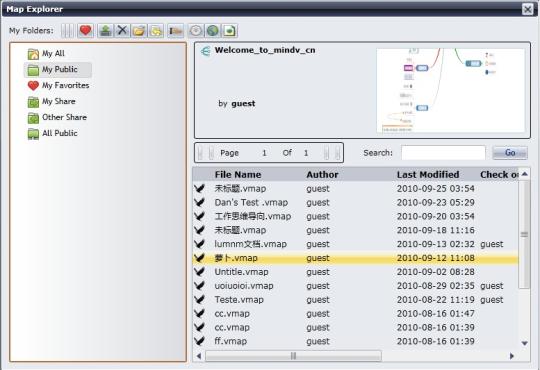This screenshot has width=540, height=370.
Task: Sort by Last Modified column header
Action: 428,175
